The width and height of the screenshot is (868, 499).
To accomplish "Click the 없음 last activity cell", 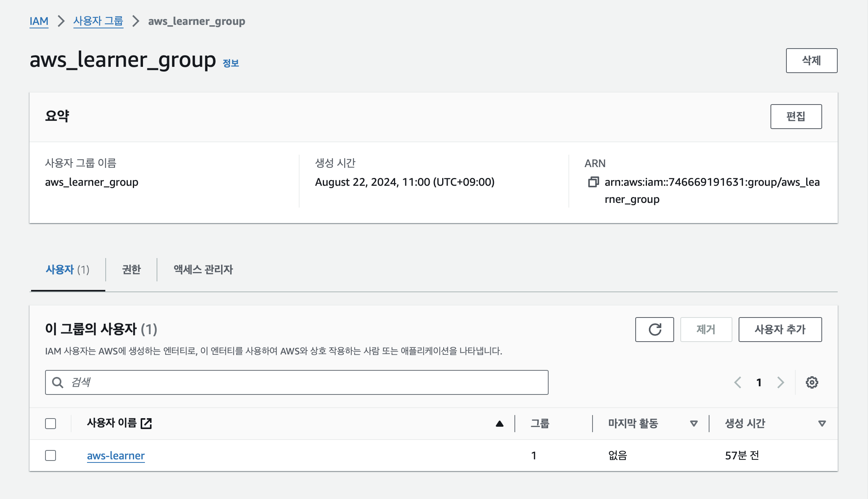I will [x=618, y=455].
